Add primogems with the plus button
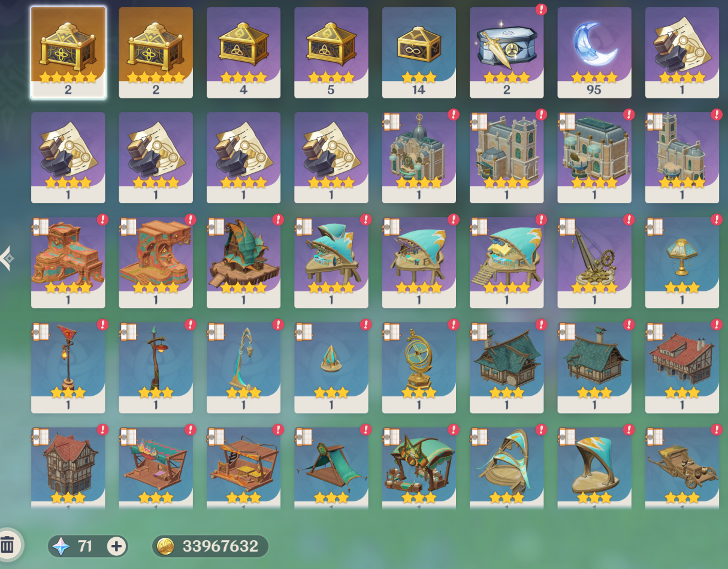 [x=116, y=546]
